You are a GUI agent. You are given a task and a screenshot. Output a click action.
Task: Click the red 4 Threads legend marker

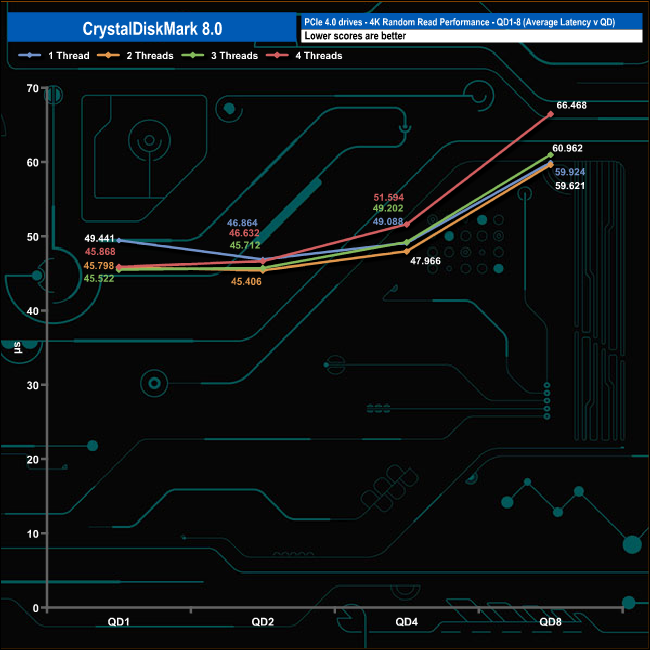click(x=277, y=55)
